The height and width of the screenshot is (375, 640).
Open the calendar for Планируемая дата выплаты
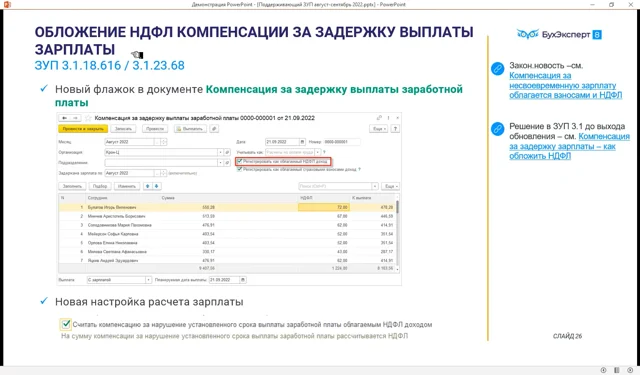pyautogui.click(x=243, y=280)
